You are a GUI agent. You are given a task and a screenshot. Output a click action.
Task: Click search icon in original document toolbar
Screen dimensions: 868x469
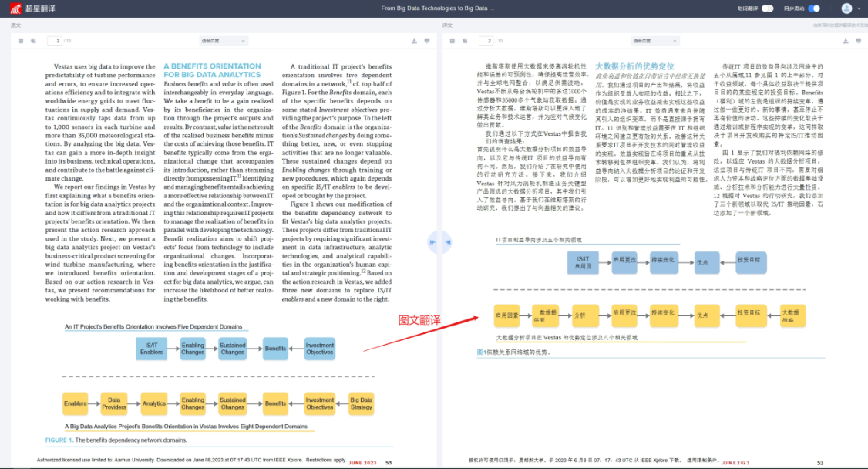(x=33, y=40)
